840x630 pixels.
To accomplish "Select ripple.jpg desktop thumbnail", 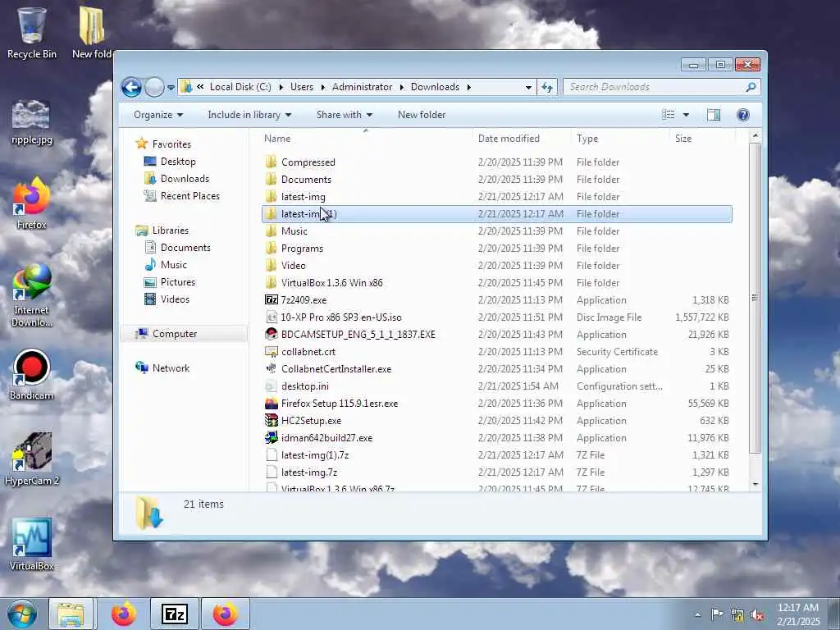I will pos(32,122).
